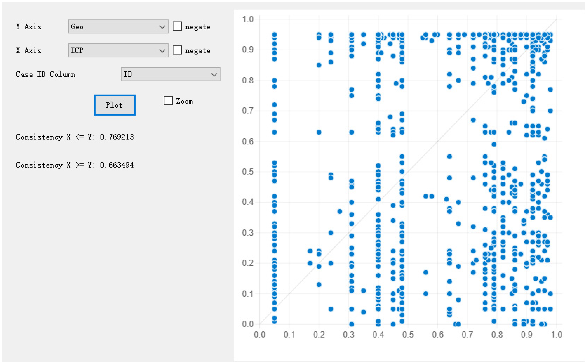Expand the Case ID Column dropdown
Viewport: 588px width, 364px height.
pos(170,74)
